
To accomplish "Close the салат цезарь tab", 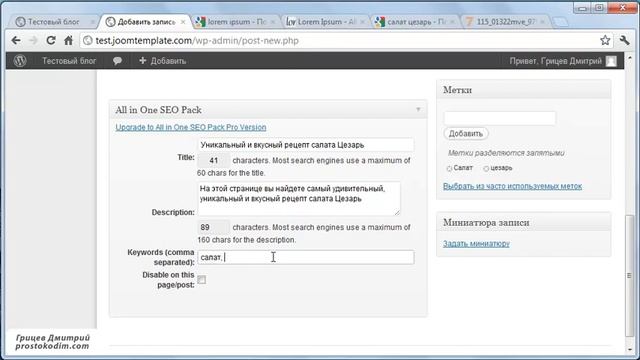I will [452, 22].
